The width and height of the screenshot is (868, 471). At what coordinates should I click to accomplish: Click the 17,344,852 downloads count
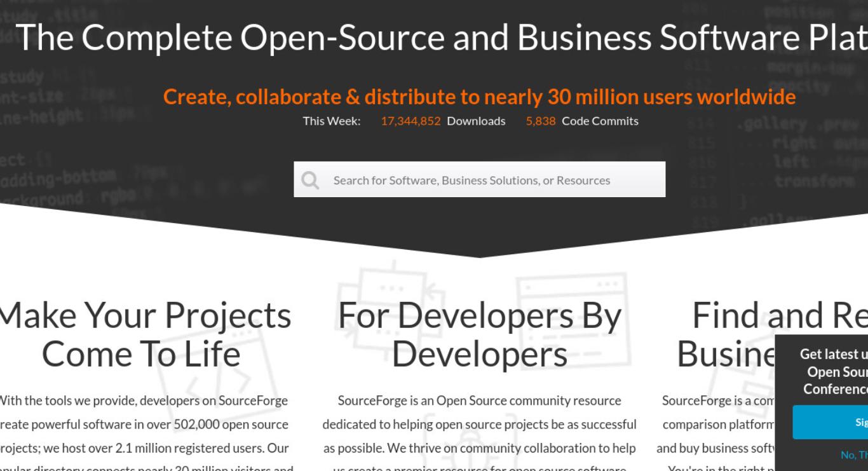coord(410,121)
